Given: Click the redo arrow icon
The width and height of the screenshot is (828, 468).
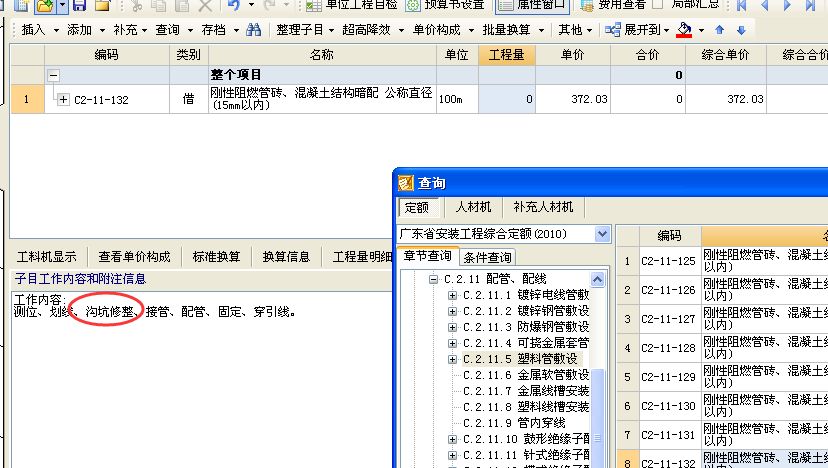Looking at the screenshot, I should pyautogui.click(x=270, y=5).
